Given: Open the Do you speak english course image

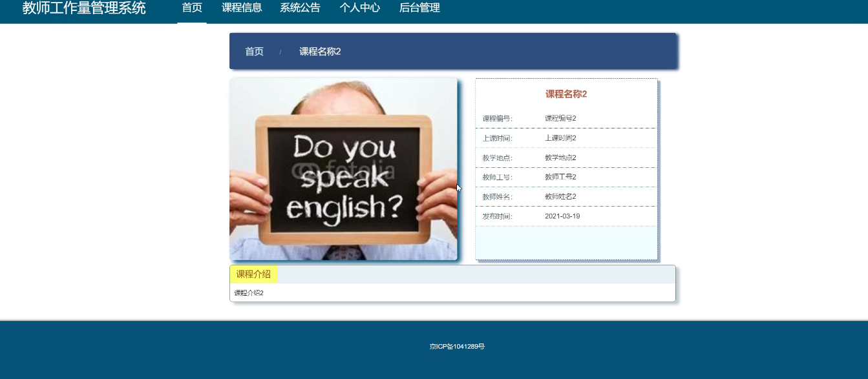Looking at the screenshot, I should 343,169.
